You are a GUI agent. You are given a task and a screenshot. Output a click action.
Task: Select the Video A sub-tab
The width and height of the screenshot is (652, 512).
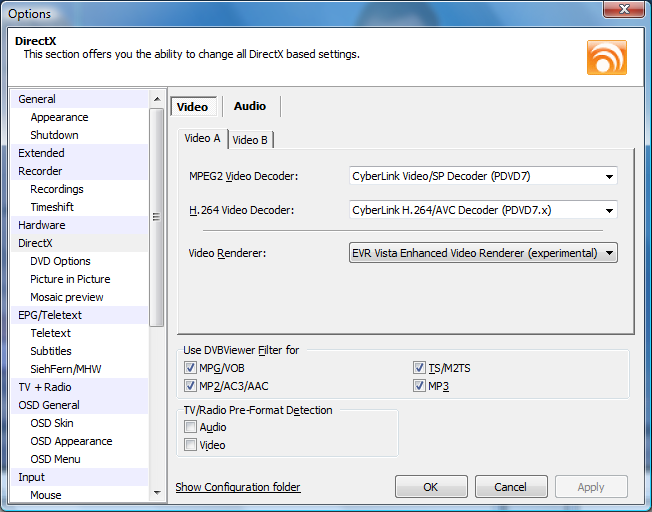pyautogui.click(x=203, y=138)
